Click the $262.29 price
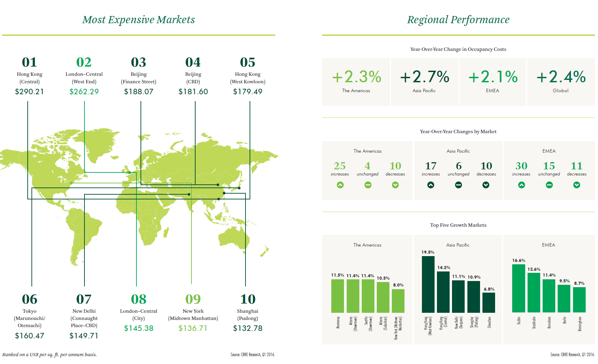598x364 pixels. [84, 92]
